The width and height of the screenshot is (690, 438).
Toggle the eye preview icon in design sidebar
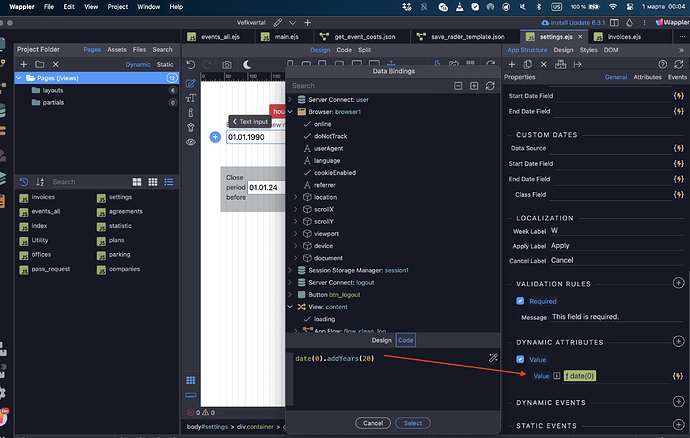point(191,142)
